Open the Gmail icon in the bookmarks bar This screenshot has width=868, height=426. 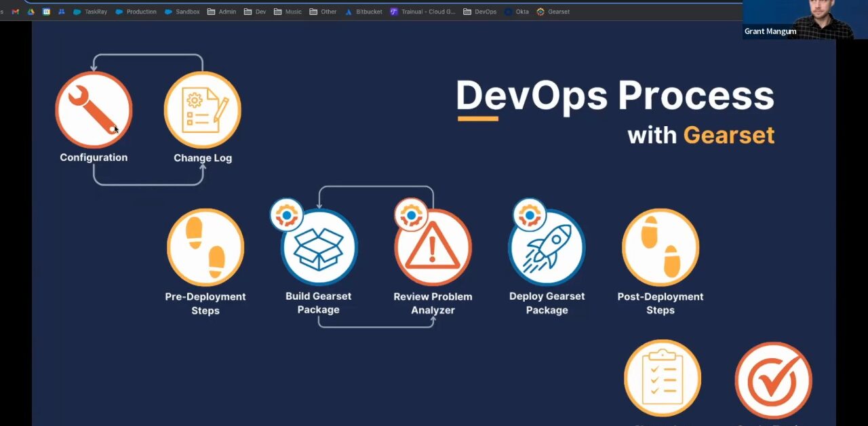point(15,12)
